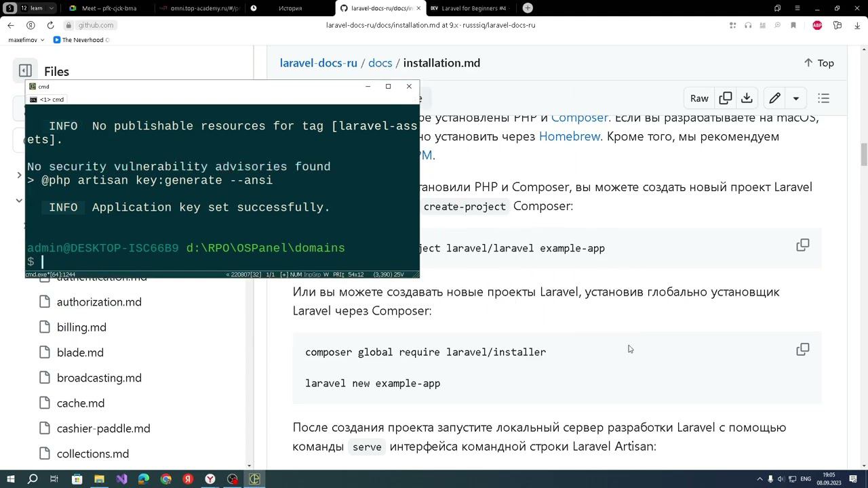Open the taskbar clock and date
Viewport: 868px width, 488px height.
tap(829, 479)
